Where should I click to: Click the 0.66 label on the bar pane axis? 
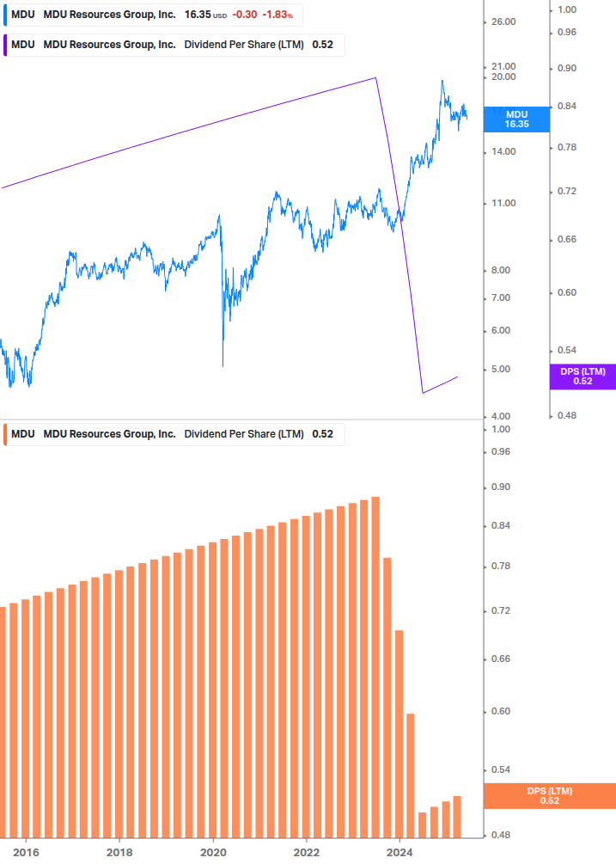click(x=501, y=659)
